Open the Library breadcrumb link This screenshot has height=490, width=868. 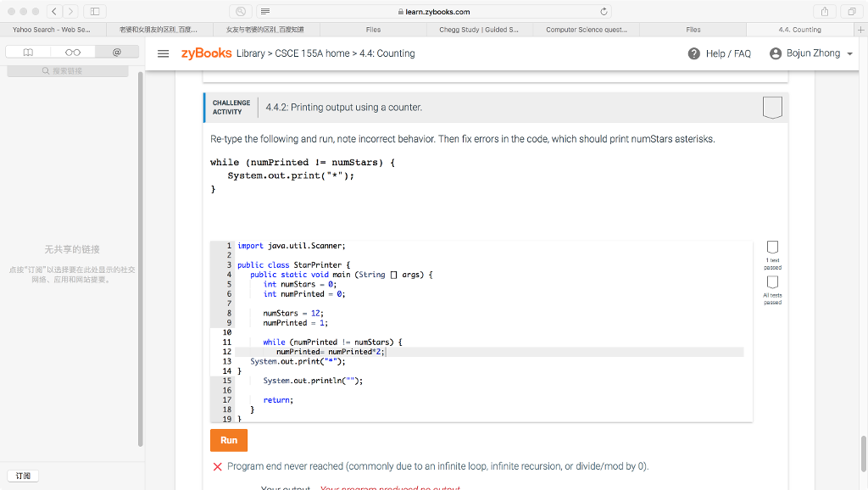coord(251,53)
